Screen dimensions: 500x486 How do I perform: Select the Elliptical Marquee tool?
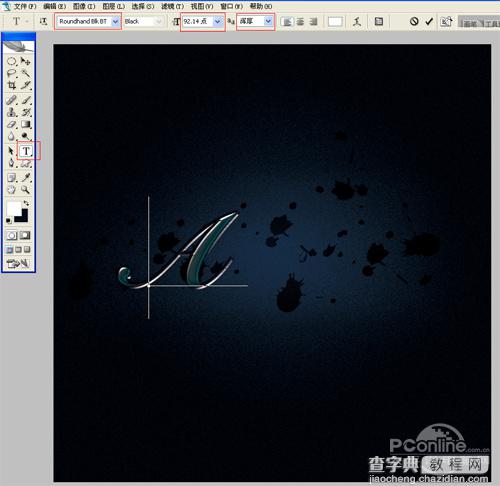(x=12, y=62)
